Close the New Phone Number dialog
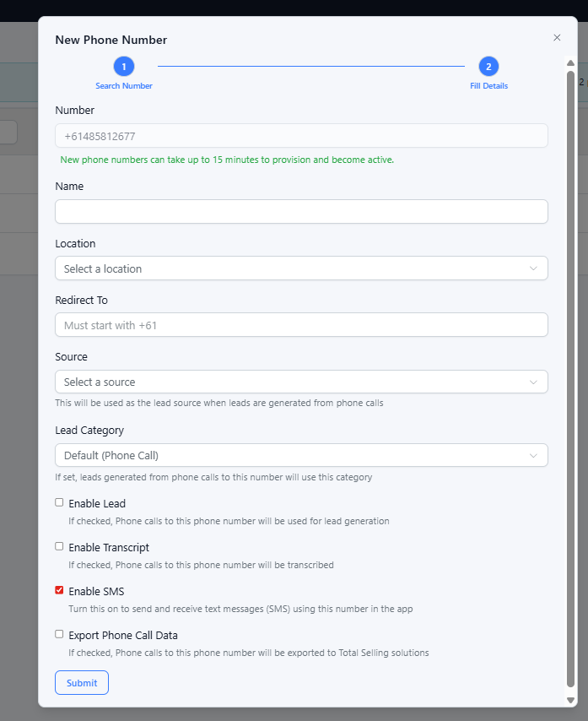Image resolution: width=588 pixels, height=721 pixels. (x=557, y=38)
